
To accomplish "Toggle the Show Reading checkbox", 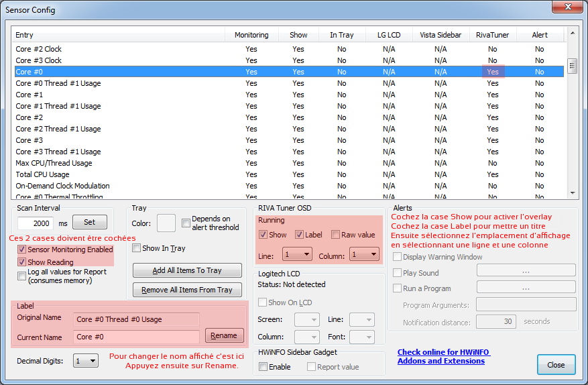I will point(21,262).
